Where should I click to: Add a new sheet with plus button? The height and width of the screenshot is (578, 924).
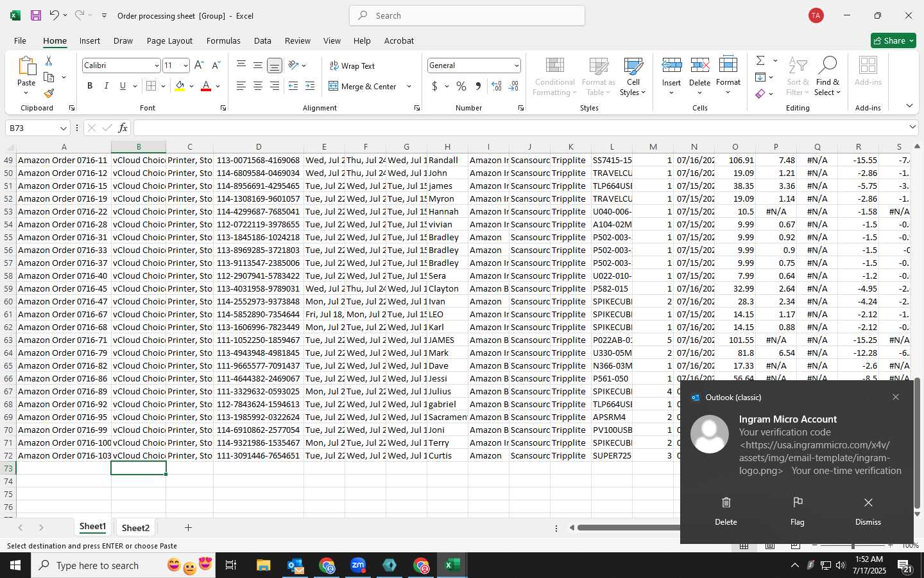188,528
